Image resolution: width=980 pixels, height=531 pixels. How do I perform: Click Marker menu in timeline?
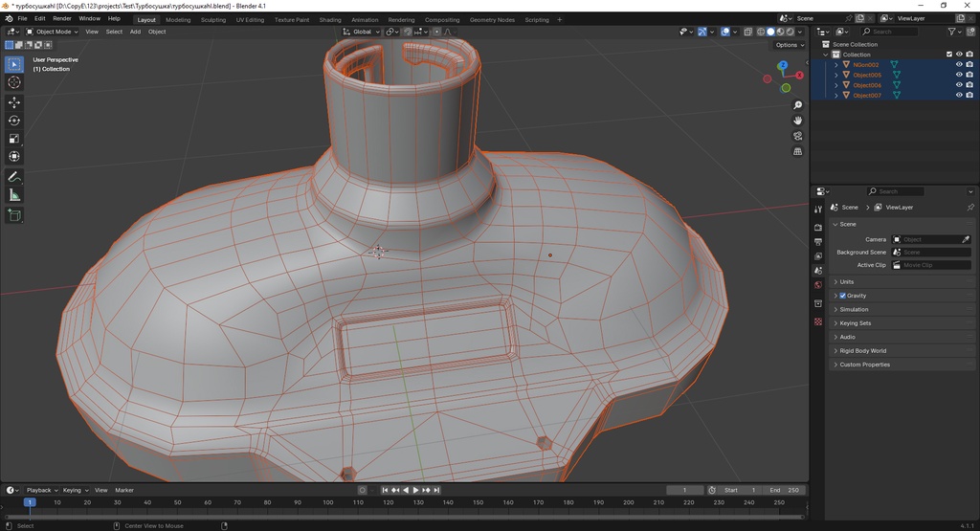point(124,491)
